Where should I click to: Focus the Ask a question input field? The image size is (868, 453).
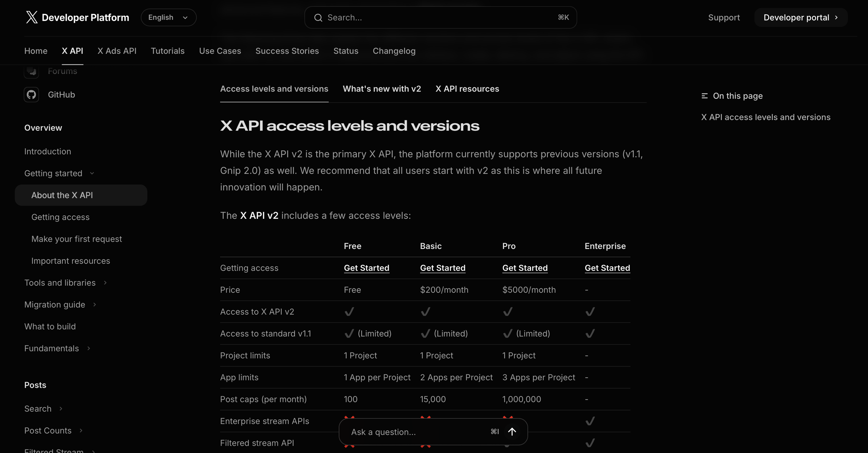[x=414, y=432]
